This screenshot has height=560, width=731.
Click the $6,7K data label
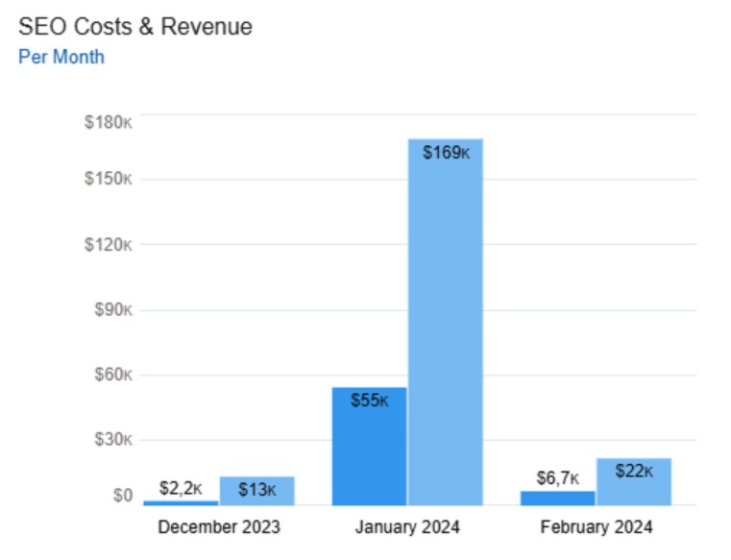[557, 478]
